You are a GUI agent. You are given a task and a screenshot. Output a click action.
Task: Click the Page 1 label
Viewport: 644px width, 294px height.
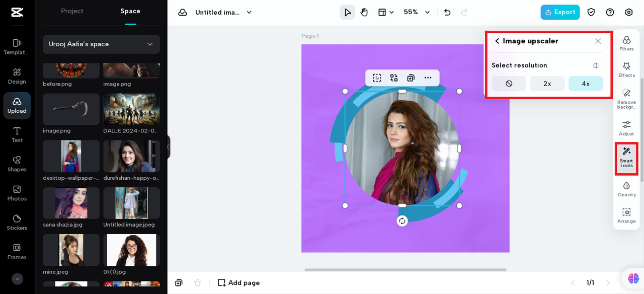310,36
